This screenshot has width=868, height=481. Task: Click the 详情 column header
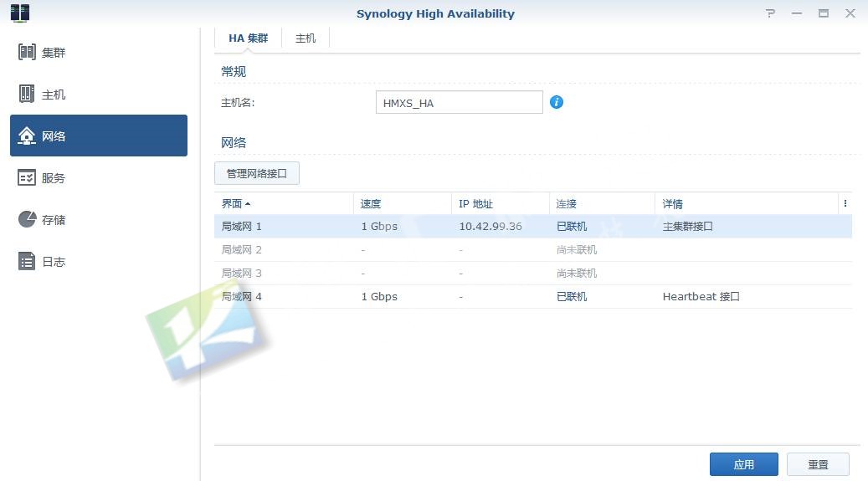tap(747, 203)
